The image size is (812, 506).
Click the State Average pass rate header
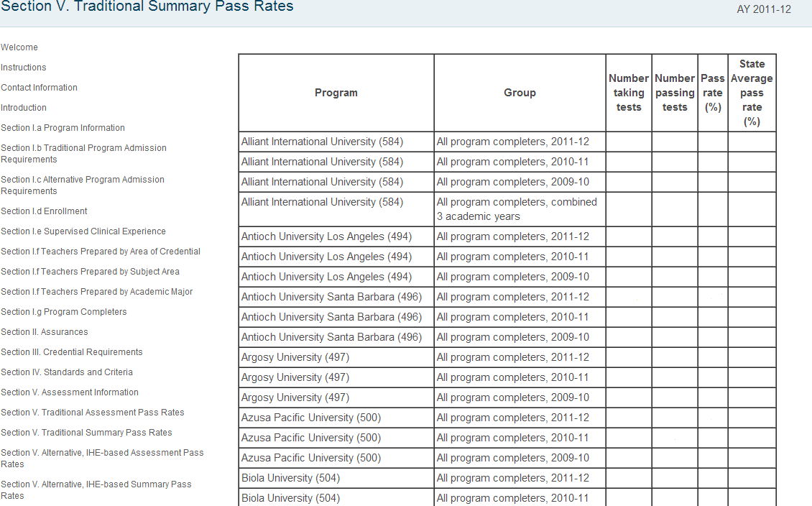(x=752, y=93)
